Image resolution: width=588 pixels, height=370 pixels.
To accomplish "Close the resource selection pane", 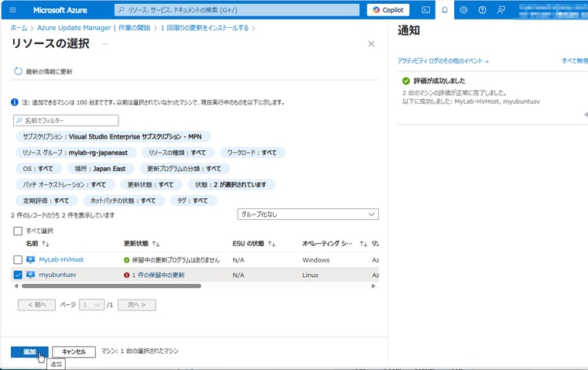I will pyautogui.click(x=371, y=44).
